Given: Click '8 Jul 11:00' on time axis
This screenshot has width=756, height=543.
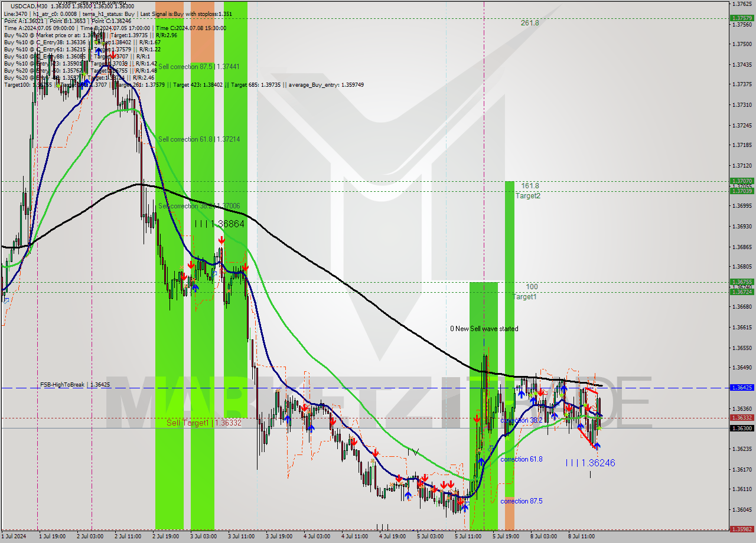Looking at the screenshot, I should pos(581,537).
